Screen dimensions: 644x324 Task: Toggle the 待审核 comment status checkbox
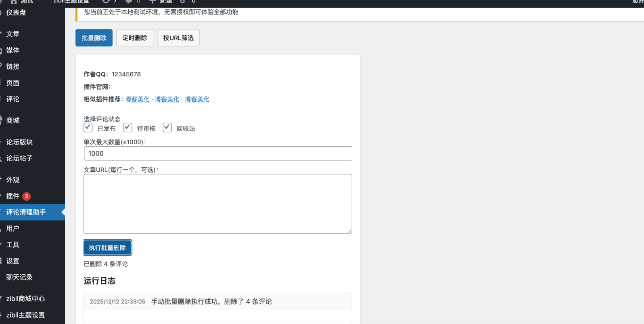click(128, 128)
